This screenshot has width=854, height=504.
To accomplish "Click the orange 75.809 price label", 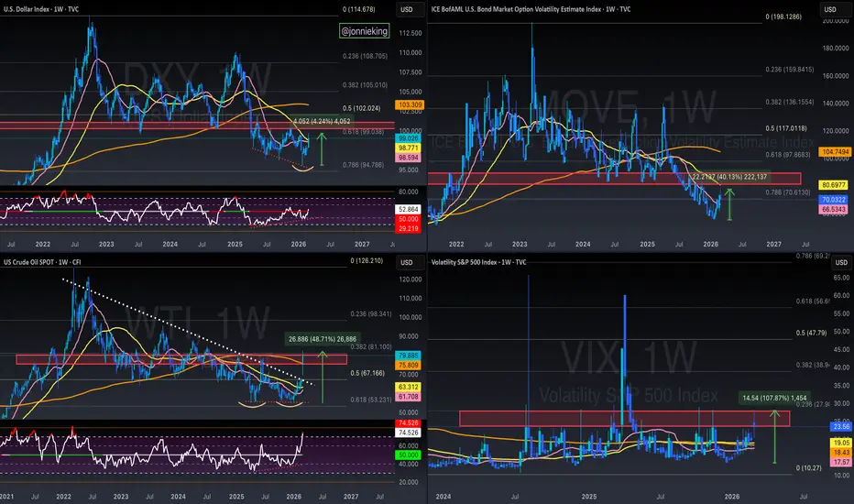I will 409,365.
